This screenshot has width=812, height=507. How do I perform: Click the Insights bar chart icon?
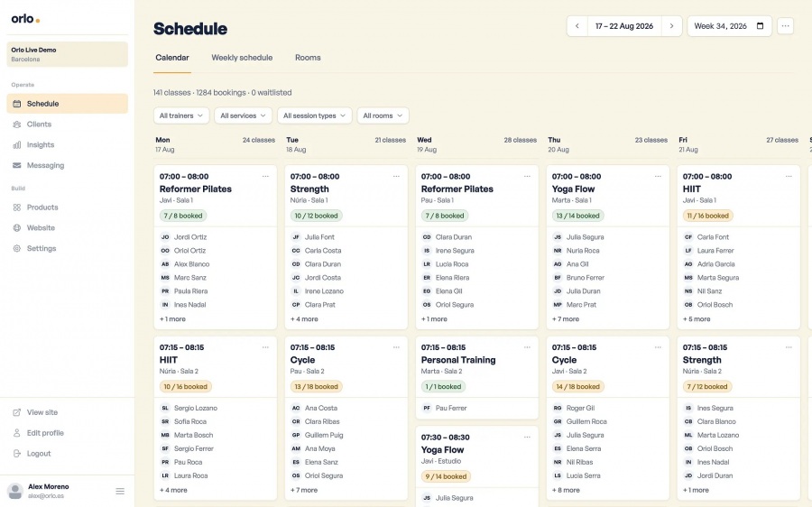[x=17, y=145]
